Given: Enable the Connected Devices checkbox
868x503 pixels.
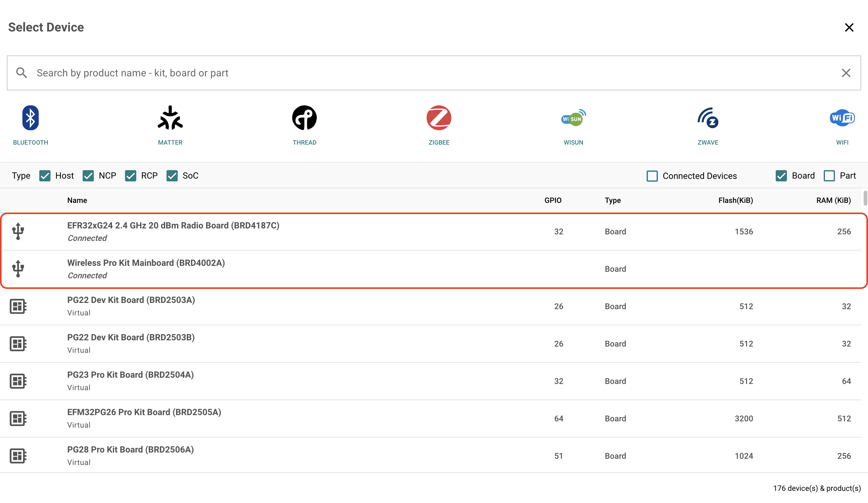Looking at the screenshot, I should (652, 176).
